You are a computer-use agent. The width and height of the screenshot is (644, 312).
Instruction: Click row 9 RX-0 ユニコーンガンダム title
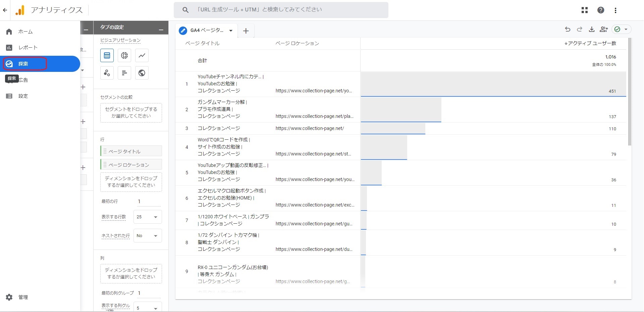(233, 274)
